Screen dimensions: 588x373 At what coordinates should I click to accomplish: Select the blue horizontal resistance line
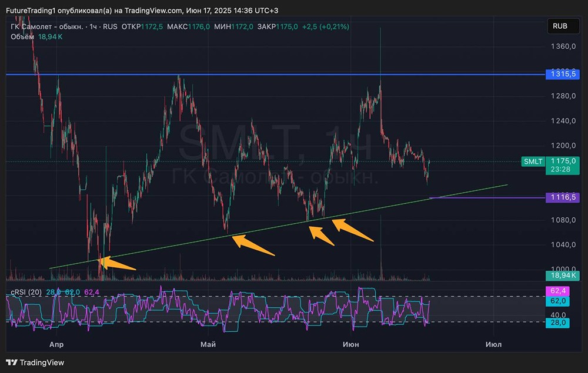pyautogui.click(x=275, y=74)
